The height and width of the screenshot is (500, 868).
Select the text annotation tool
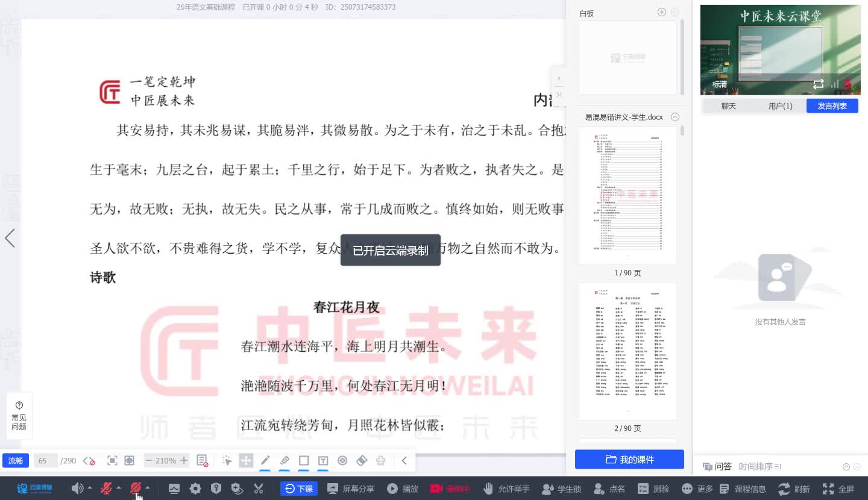(323, 460)
